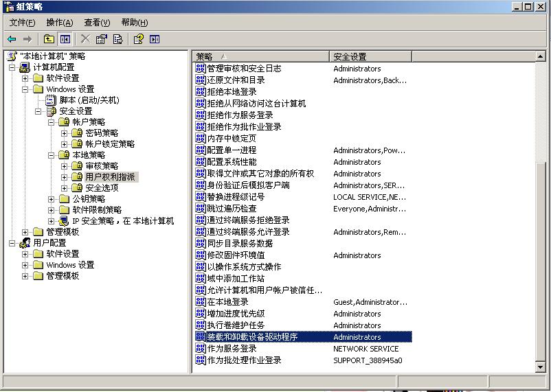Screen dimensions: 551x392
Task: Expand 软件设置 under 计算机配置
Action: [x=25, y=78]
